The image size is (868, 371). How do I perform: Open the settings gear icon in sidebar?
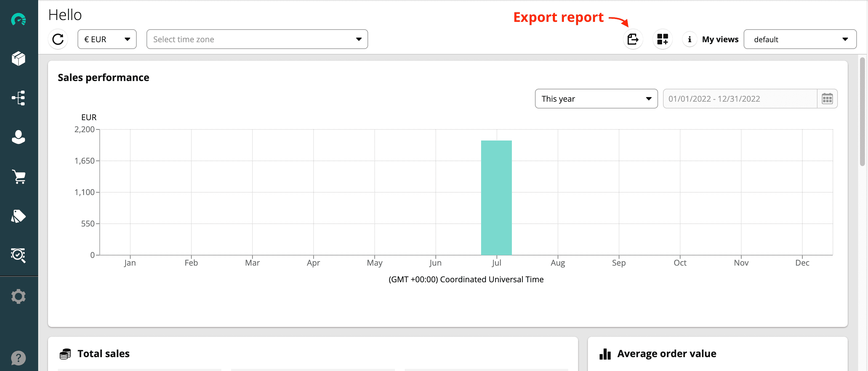18,296
